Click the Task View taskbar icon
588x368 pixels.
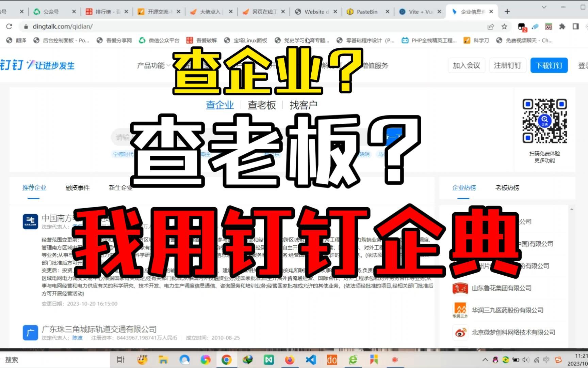(121, 359)
